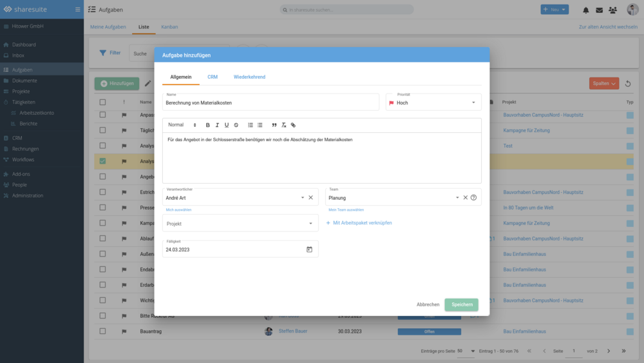
Task: Save the task with the Speichern button
Action: pyautogui.click(x=461, y=304)
